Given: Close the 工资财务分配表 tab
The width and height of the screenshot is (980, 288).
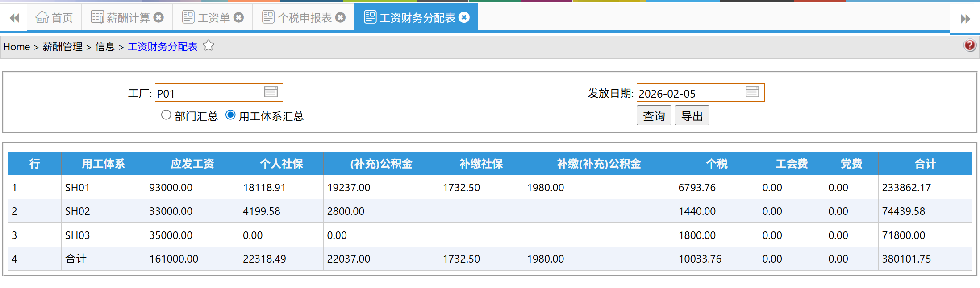Looking at the screenshot, I should [x=464, y=17].
